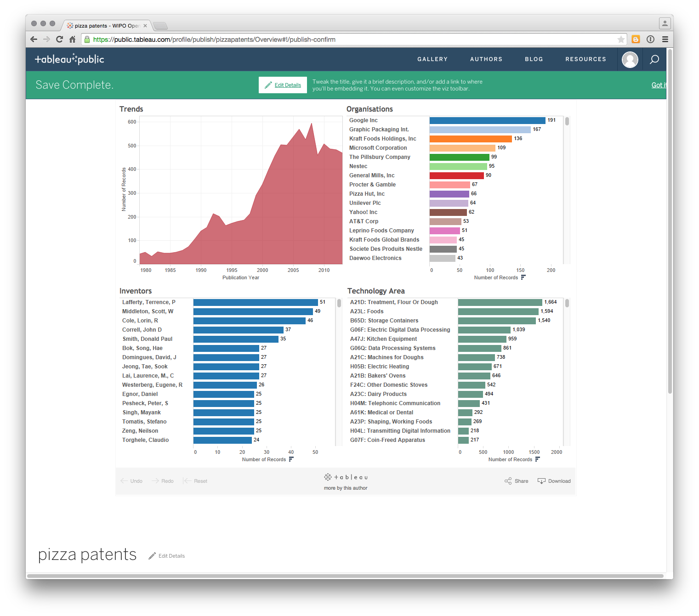Open the user profile avatar
This screenshot has width=699, height=616.
[x=630, y=59]
